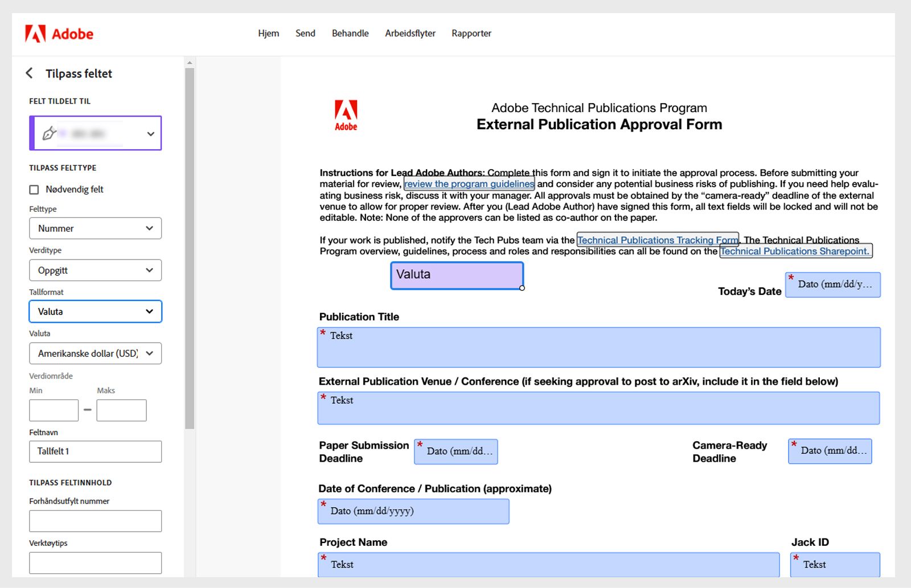Select the Project Name text field
The image size is (911, 588).
[549, 565]
